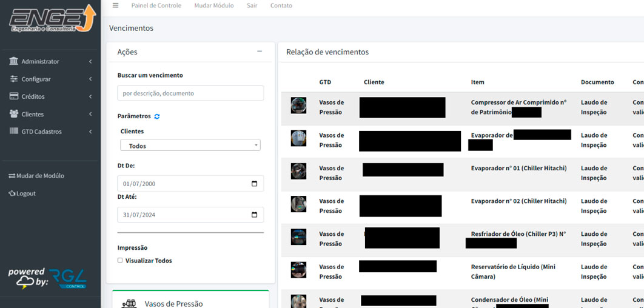Click the hamburger menu icon in top bar

coord(115,5)
